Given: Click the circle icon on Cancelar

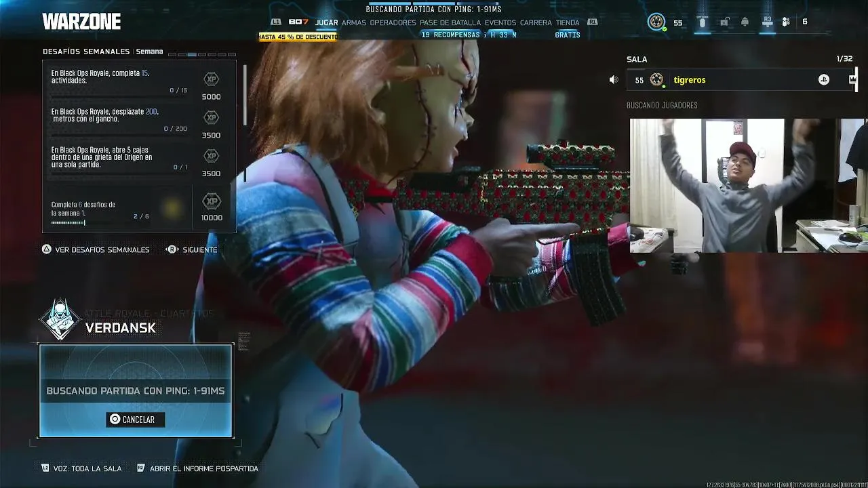Looking at the screenshot, I should 115,420.
